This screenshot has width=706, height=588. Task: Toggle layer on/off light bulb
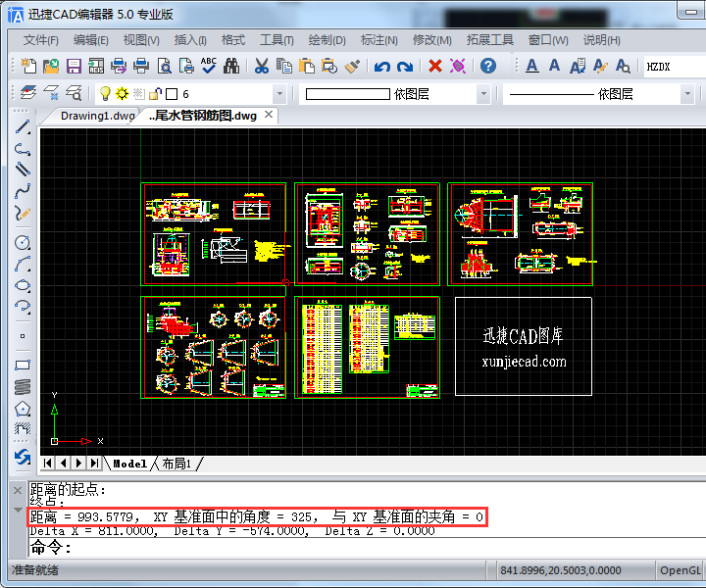coord(105,93)
